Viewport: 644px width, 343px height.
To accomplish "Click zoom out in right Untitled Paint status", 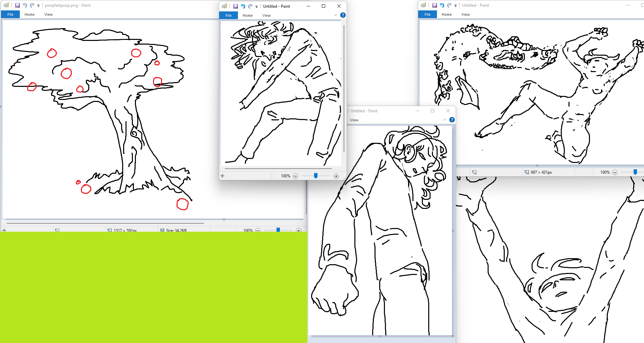I will tap(615, 172).
